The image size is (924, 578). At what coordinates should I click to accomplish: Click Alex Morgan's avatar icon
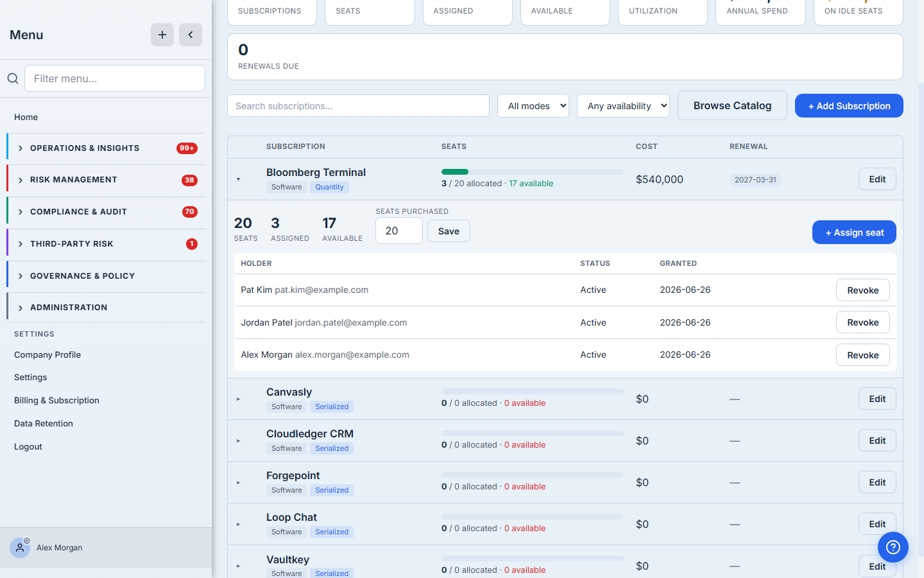pyautogui.click(x=20, y=548)
